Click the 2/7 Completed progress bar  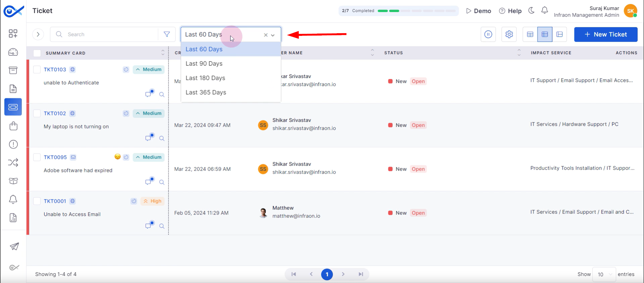pos(398,11)
